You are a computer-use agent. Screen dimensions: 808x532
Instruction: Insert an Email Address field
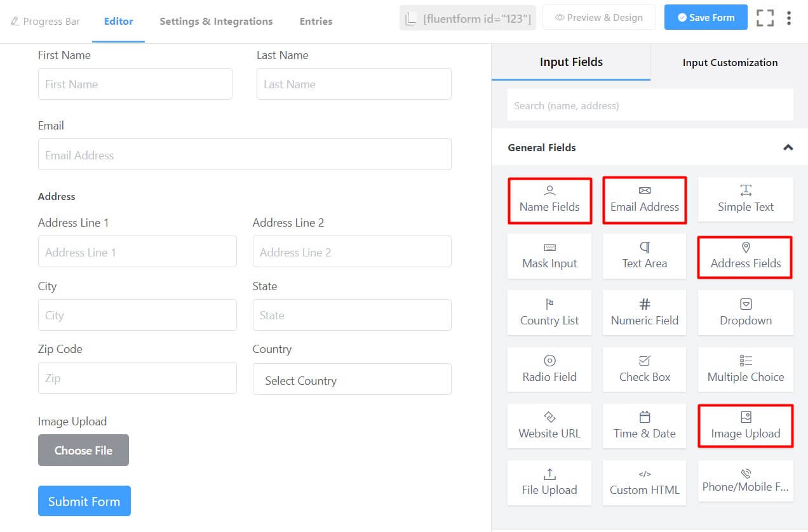[x=643, y=200]
